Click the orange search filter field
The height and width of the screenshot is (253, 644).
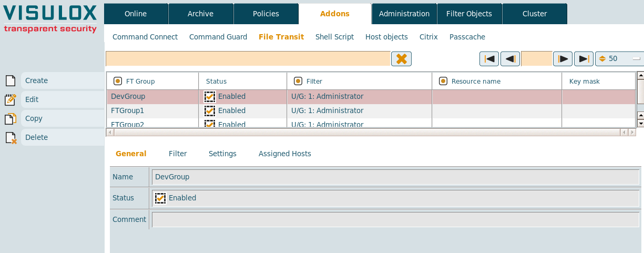(x=248, y=59)
